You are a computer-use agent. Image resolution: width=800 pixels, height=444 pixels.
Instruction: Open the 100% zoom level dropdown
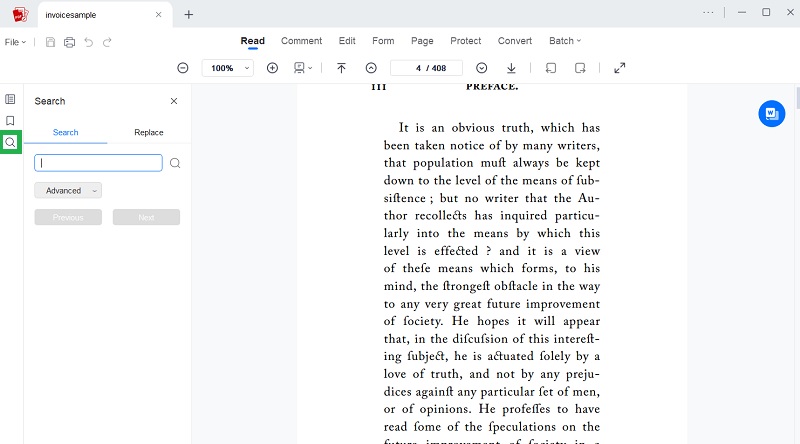point(228,68)
